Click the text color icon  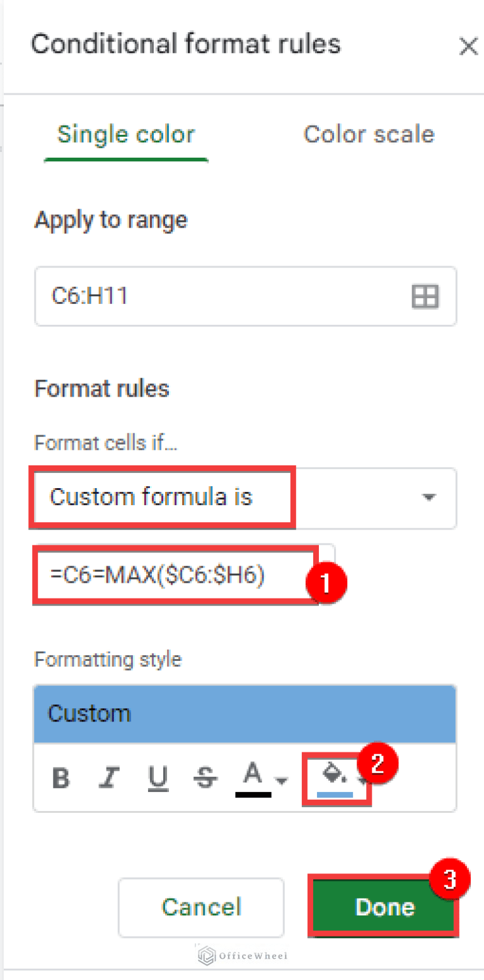coord(253,777)
